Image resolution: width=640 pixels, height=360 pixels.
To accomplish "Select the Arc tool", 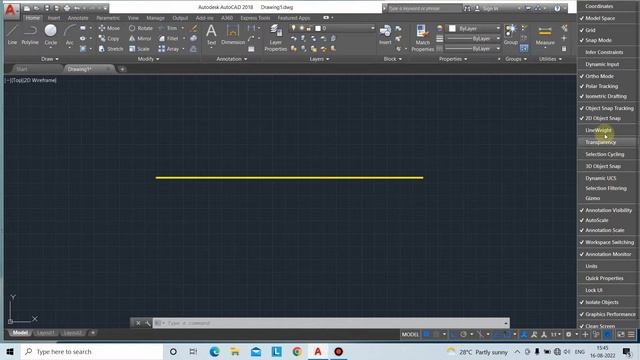I will pos(70,35).
